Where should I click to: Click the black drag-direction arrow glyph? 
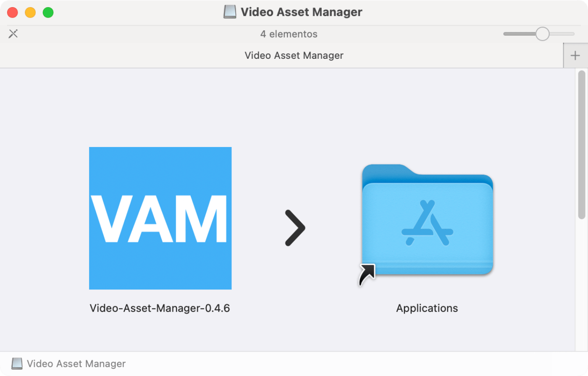pos(295,228)
